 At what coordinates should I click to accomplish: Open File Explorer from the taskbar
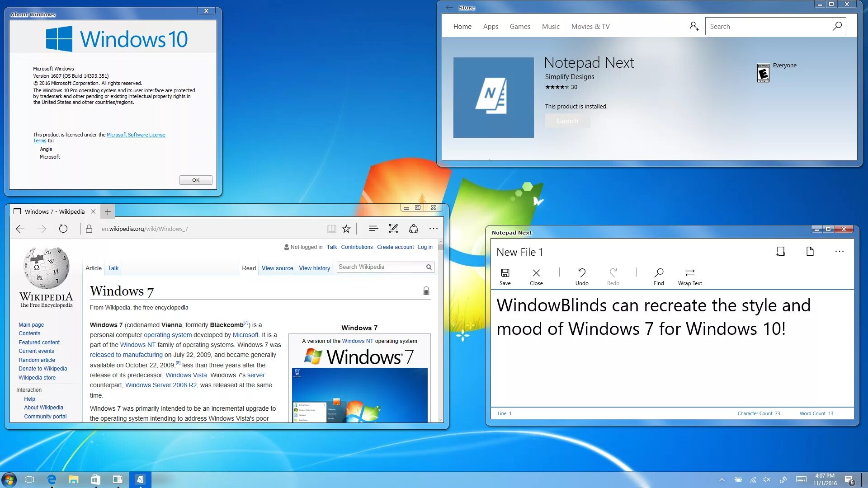tap(73, 479)
